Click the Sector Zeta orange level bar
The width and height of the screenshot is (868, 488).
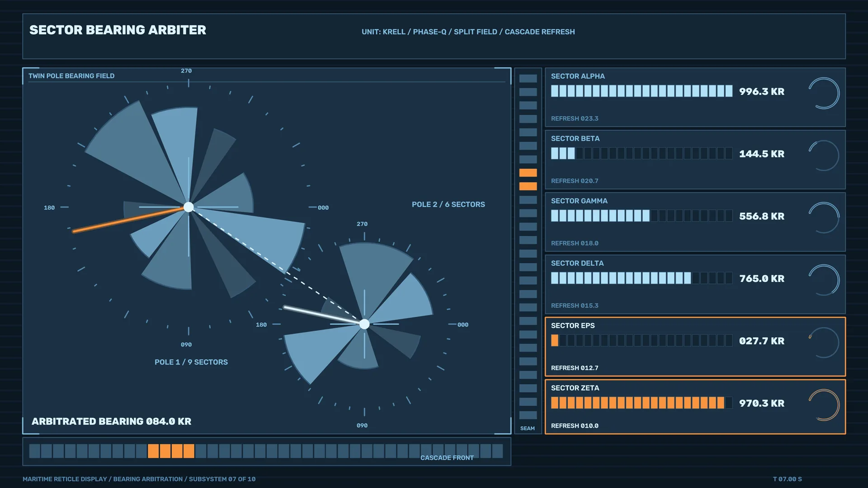(642, 403)
